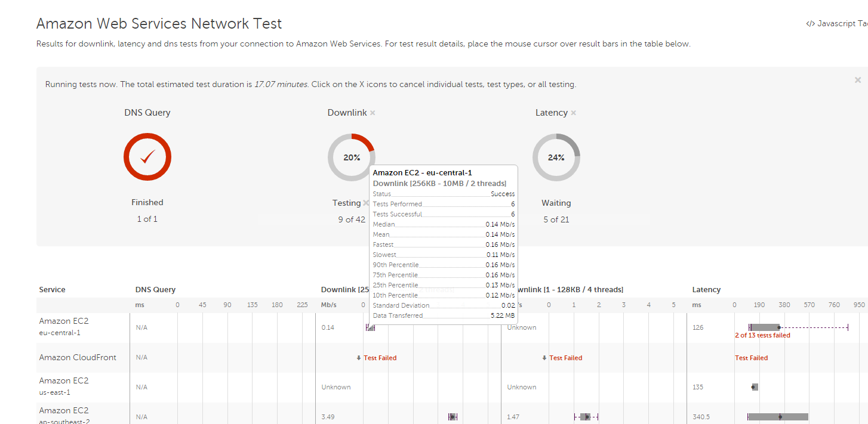Click Test Failed in CloudFront's first Downlink column

(x=380, y=358)
